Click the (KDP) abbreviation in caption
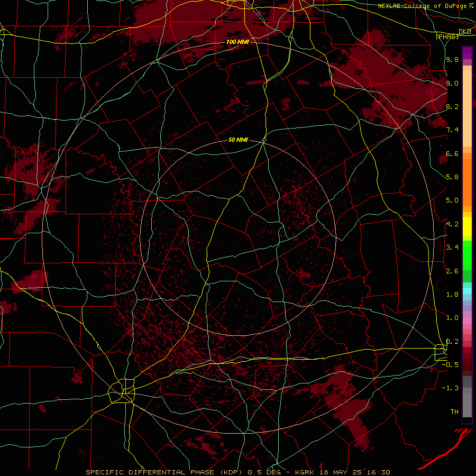 pos(231,472)
